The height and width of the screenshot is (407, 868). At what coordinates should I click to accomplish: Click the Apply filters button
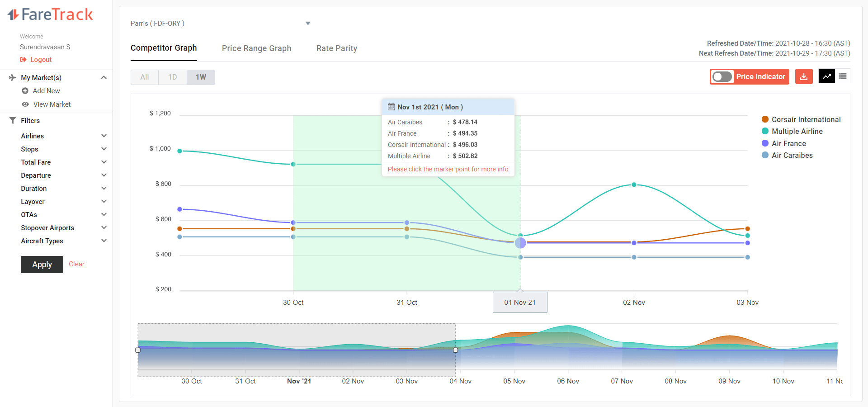point(42,265)
